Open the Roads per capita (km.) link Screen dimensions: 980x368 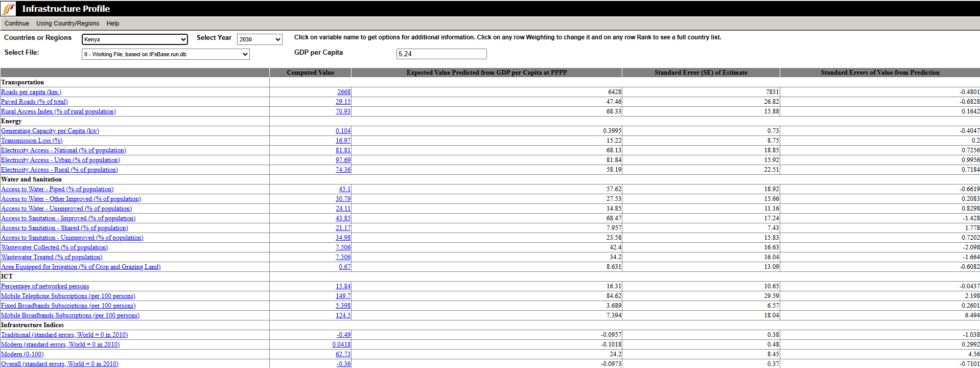click(x=31, y=92)
